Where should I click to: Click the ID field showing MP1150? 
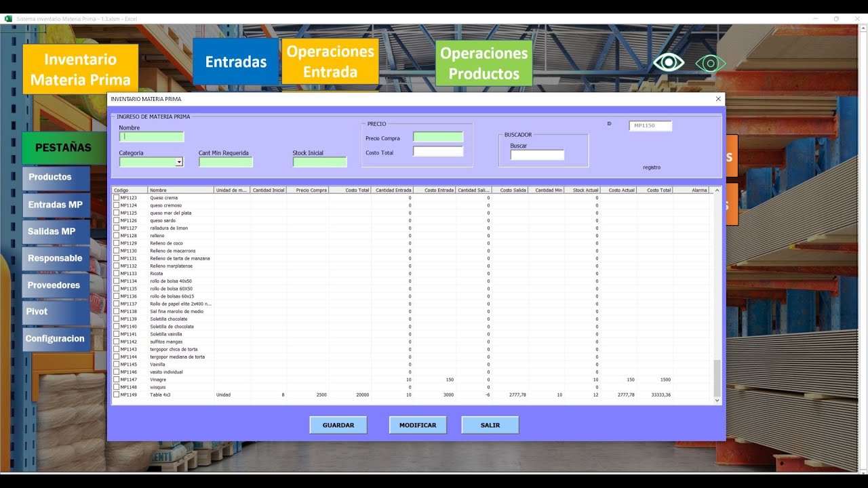650,125
